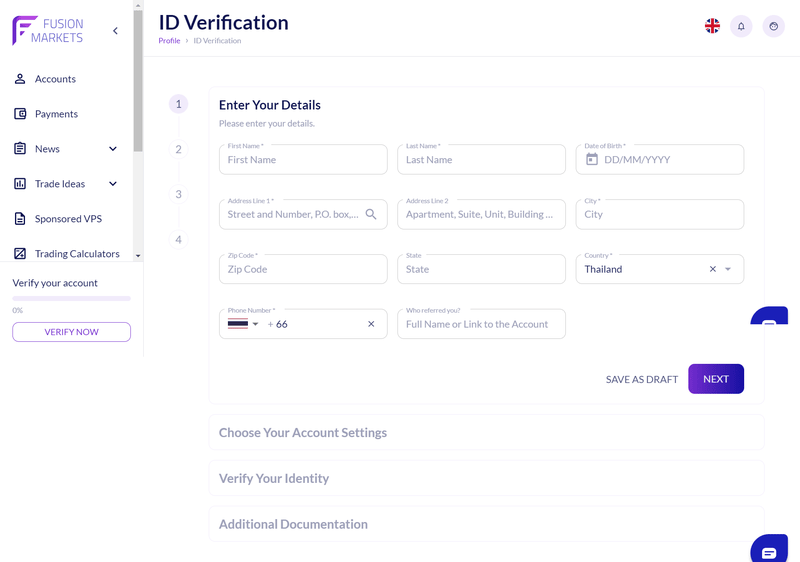Clear the phone number field

click(x=371, y=324)
